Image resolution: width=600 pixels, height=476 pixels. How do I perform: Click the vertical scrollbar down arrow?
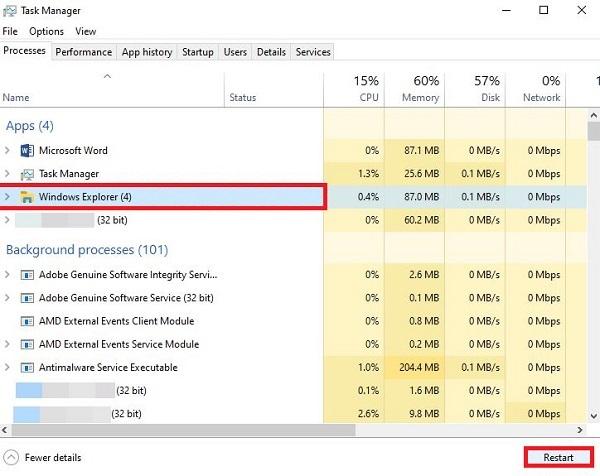[593, 416]
